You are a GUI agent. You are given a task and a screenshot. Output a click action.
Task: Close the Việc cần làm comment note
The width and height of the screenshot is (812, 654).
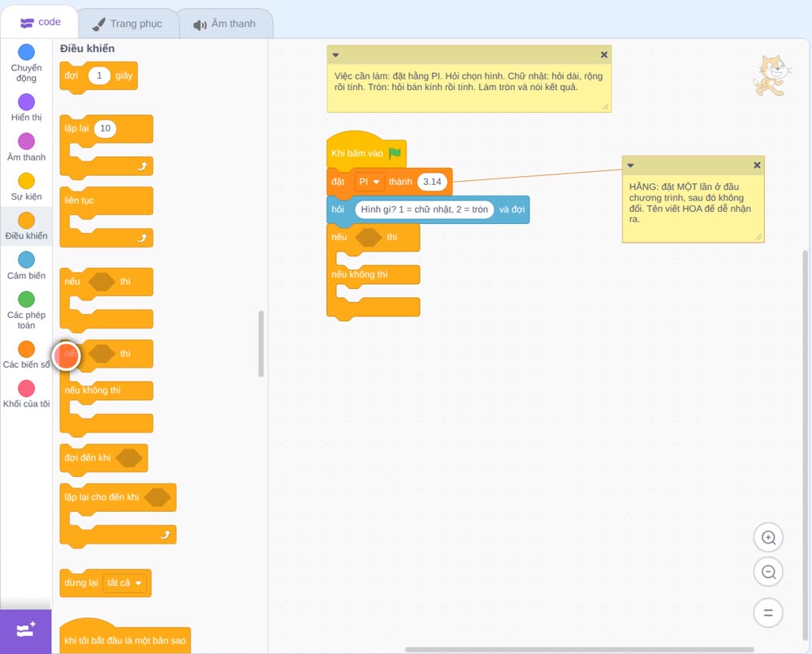[x=604, y=55]
